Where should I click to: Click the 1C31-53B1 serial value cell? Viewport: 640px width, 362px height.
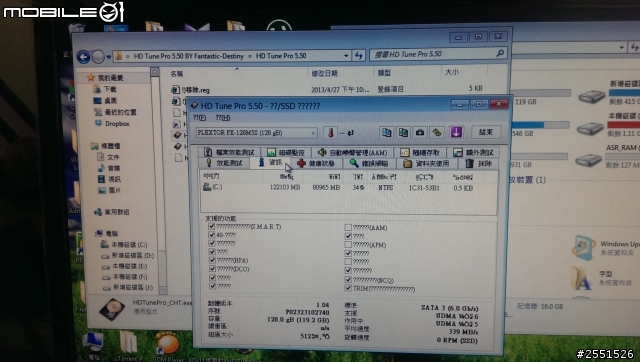(x=424, y=188)
